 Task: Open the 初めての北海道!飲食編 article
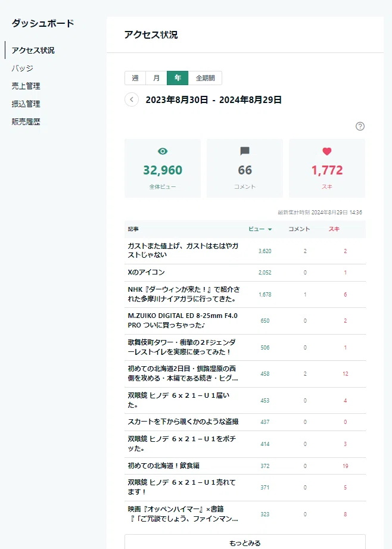coord(164,465)
